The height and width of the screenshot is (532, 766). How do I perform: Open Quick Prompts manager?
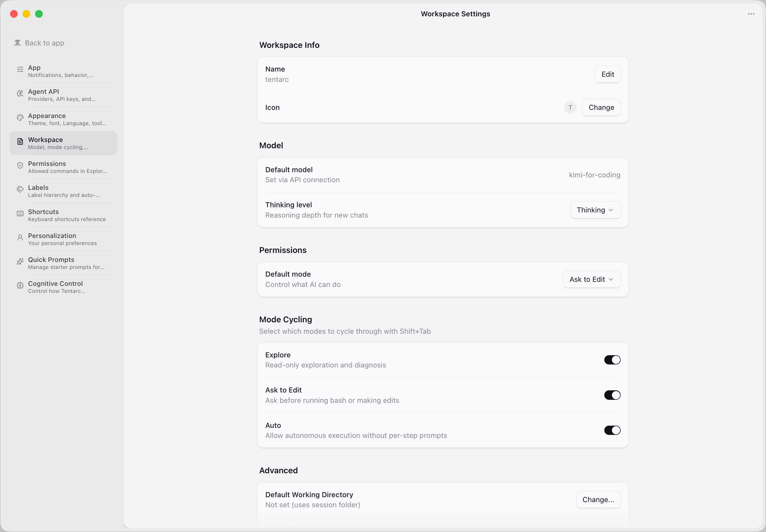[63, 263]
